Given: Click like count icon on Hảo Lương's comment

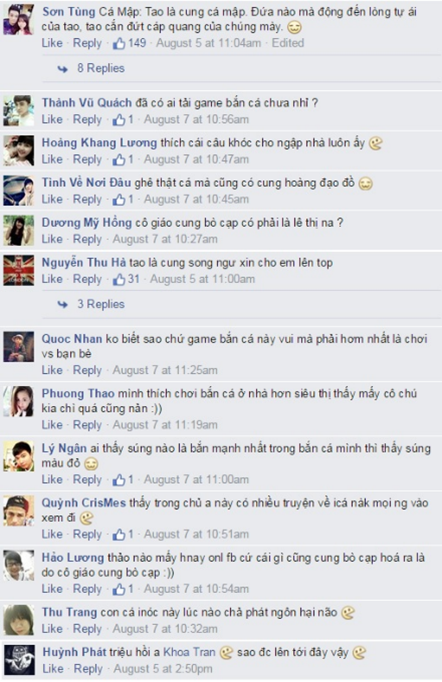Looking at the screenshot, I should click(x=119, y=589).
